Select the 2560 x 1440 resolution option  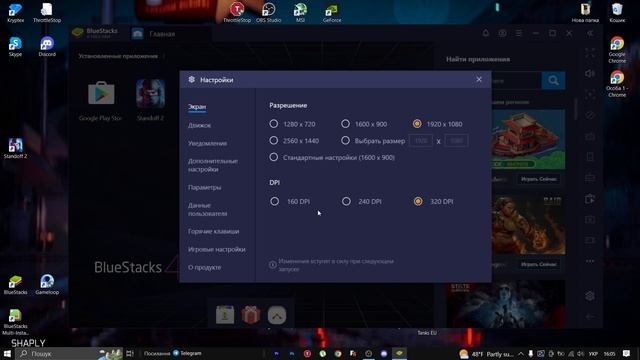[274, 140]
